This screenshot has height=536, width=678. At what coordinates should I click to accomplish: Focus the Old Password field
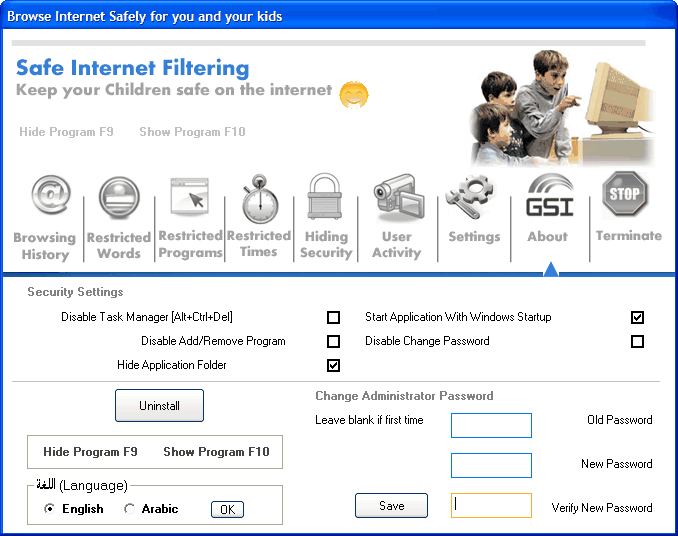491,425
